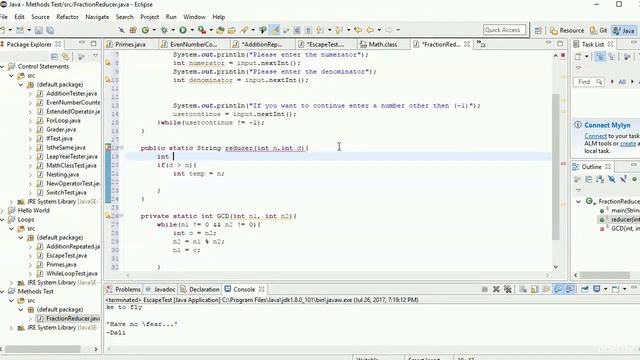Close the FractionReducer editor tab
The image size is (640, 360).
[467, 44]
